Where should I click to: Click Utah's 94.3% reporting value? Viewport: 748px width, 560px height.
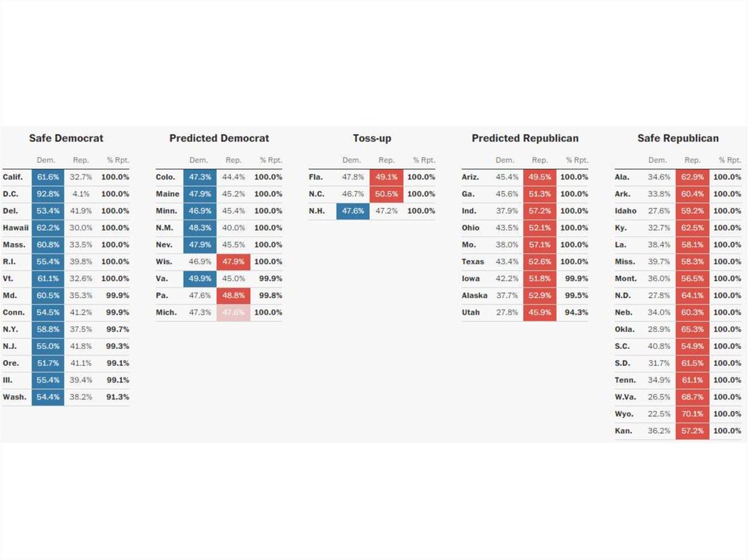point(574,312)
